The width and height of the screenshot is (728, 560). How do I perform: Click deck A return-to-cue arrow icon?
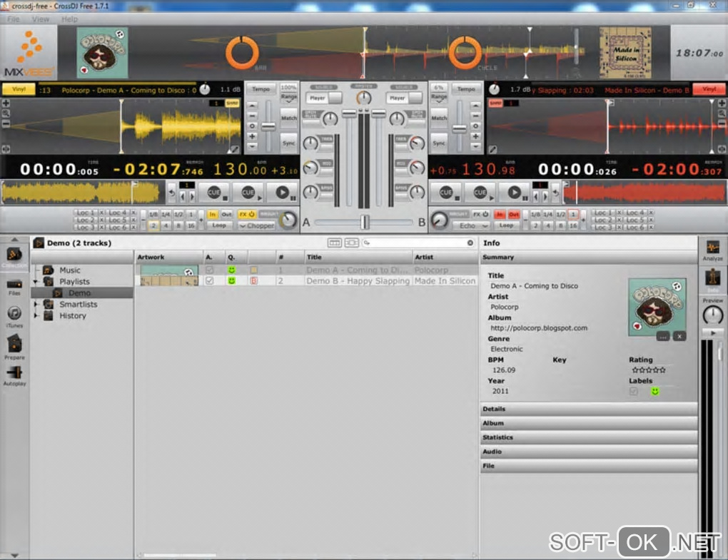tap(172, 193)
